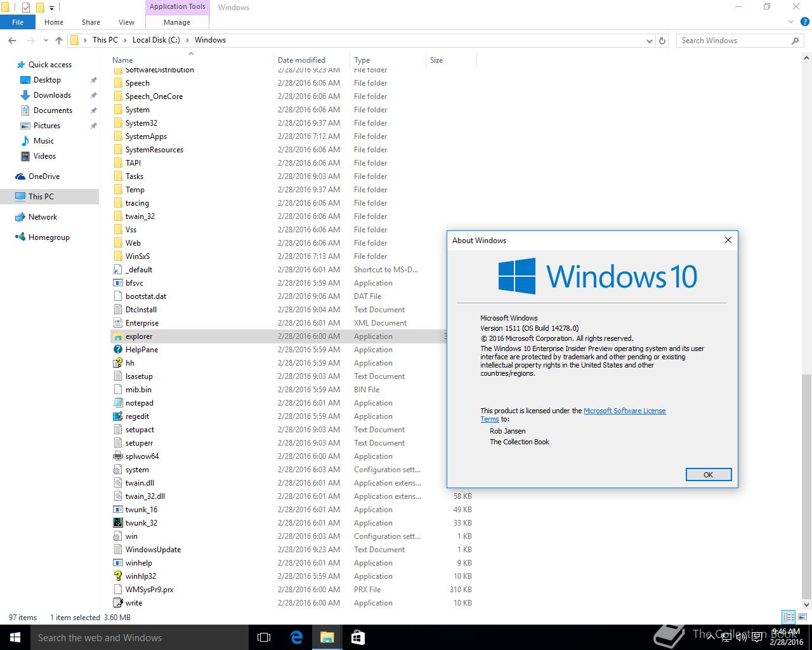Launch Microsoft Edge from taskbar

point(296,637)
